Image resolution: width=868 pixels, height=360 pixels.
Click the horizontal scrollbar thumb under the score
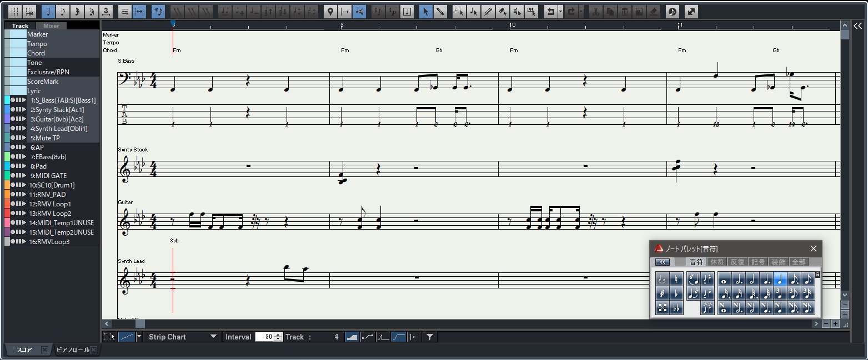[x=140, y=323]
